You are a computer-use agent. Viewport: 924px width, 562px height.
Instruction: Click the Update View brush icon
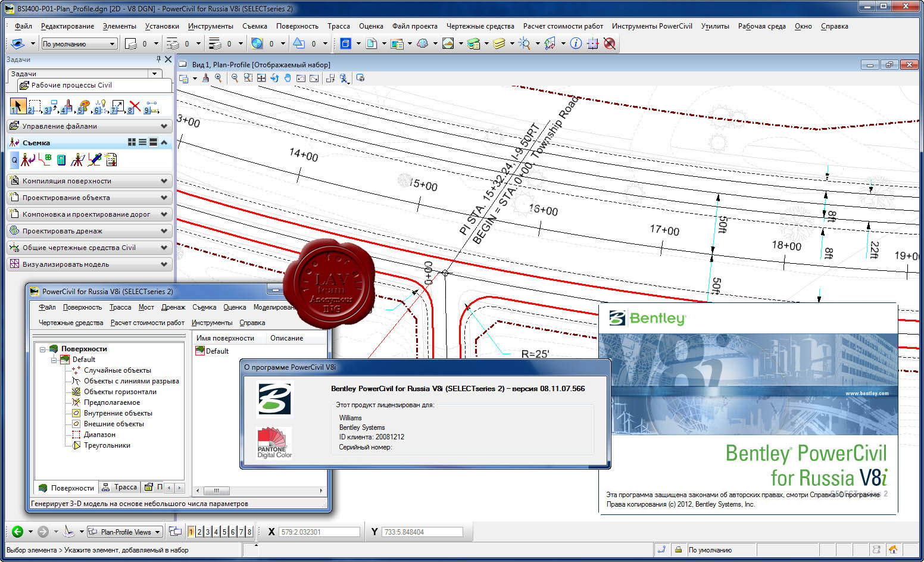pos(205,78)
